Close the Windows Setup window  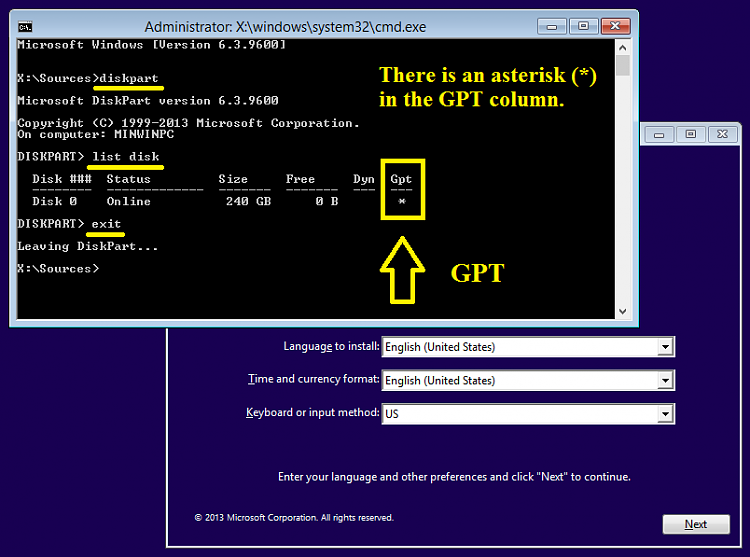722,134
